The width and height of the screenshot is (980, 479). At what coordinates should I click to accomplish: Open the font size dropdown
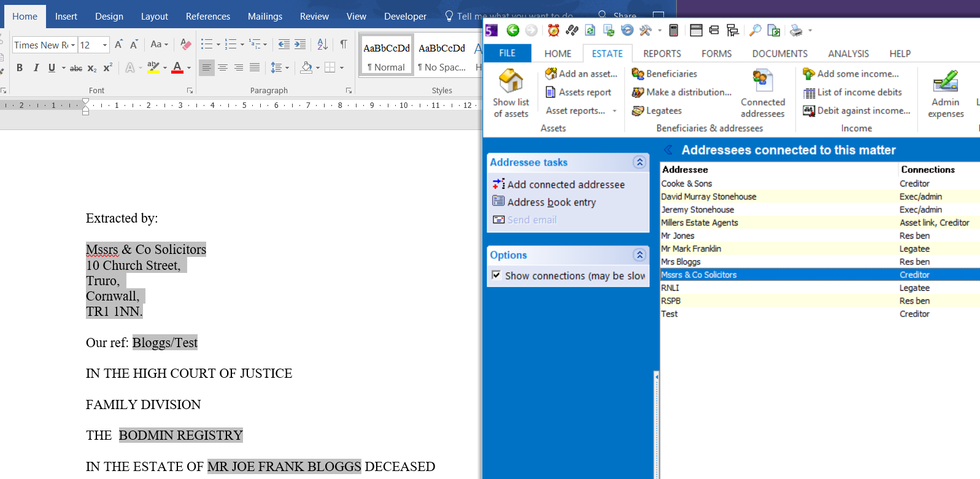click(x=105, y=45)
